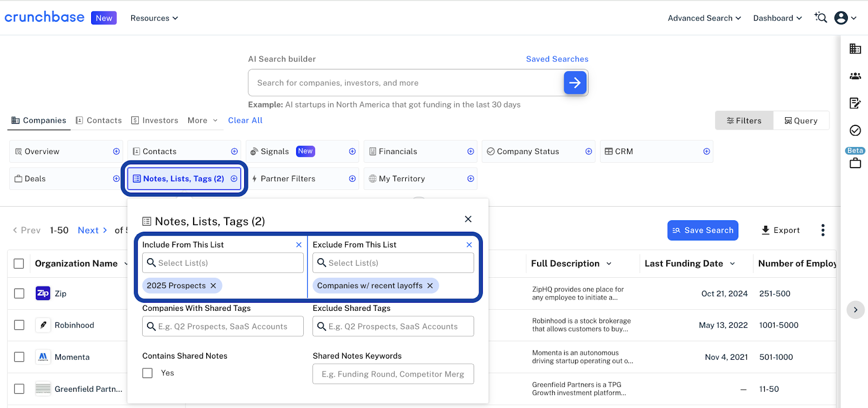Viewport: 868px width, 408px height.
Task: Click Shared Notes Keywords input field
Action: point(393,374)
